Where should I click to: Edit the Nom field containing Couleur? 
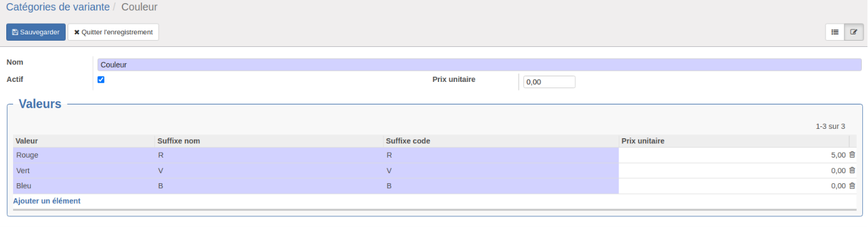click(x=479, y=64)
